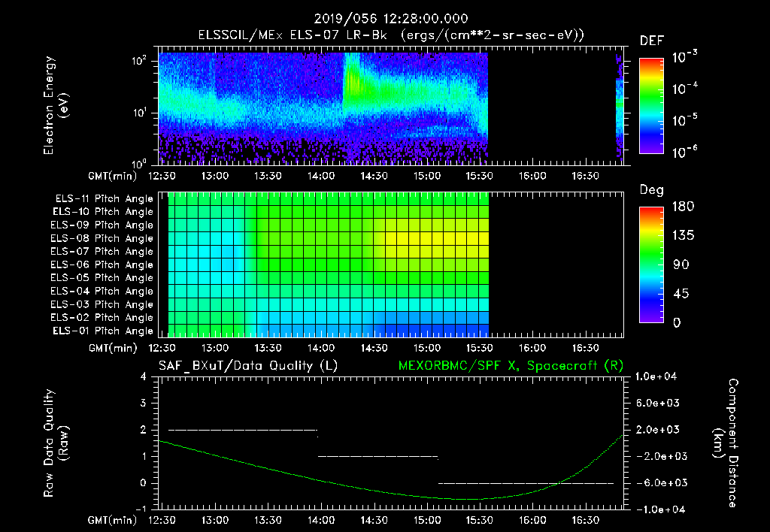Select the ELS-05 Pitch Angle row label
The image size is (770, 532).
(x=102, y=278)
